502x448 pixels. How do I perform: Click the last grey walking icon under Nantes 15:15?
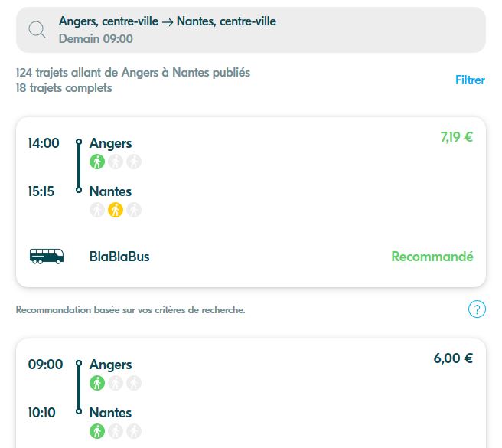pyautogui.click(x=134, y=210)
